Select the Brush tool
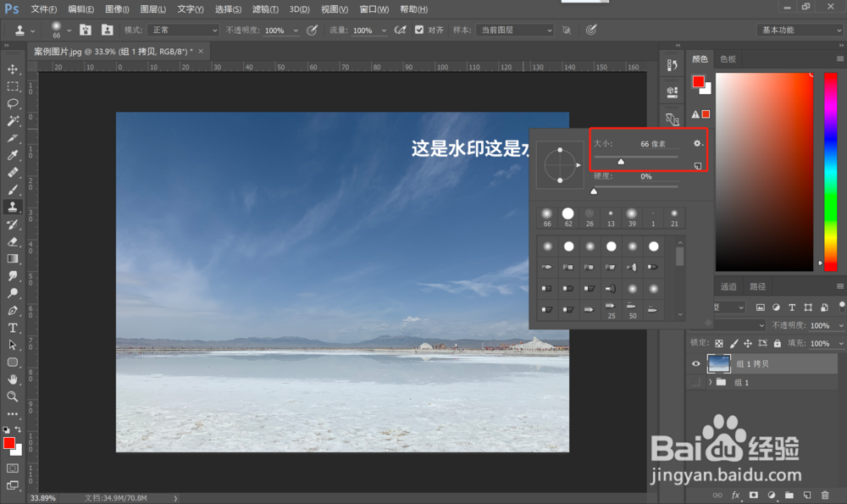 13,190
